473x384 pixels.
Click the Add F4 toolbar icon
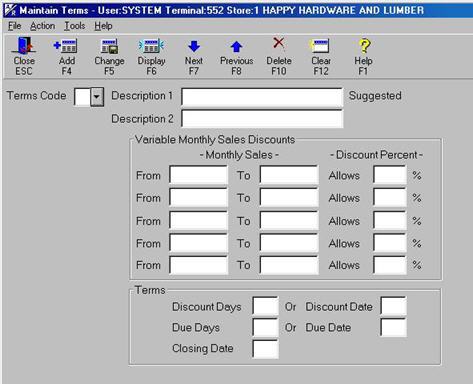66,46
